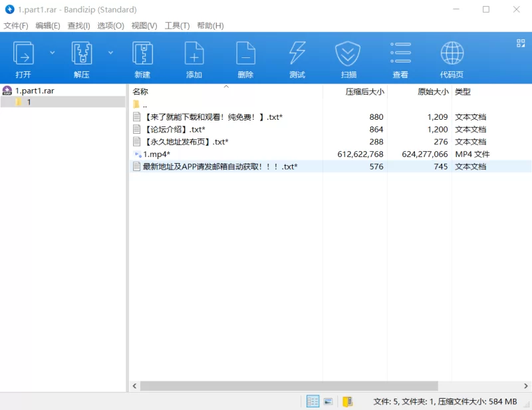Open the 文件(F) menu
Screen dimensions: 532x410
(x=16, y=26)
